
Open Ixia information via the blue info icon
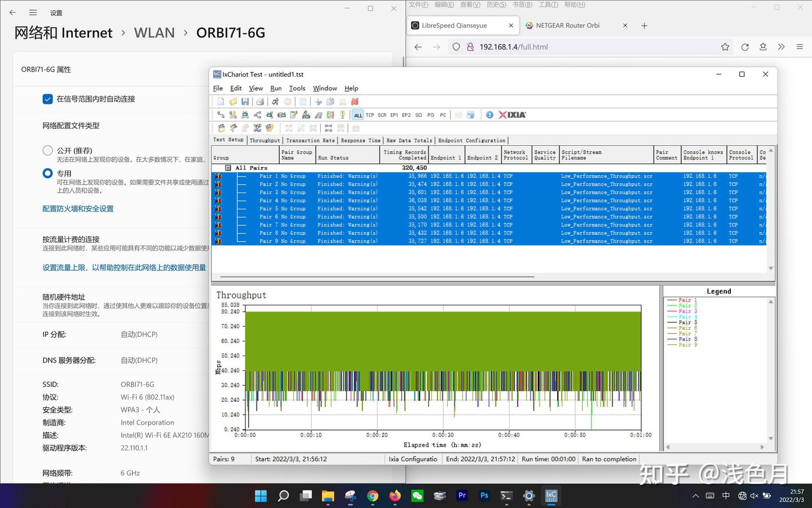point(489,115)
